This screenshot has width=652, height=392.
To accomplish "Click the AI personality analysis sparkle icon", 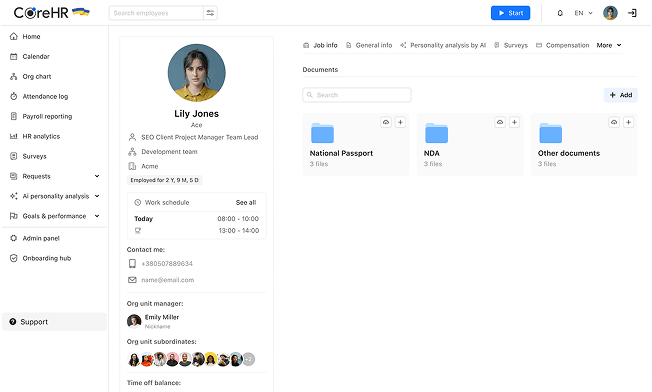I will [x=14, y=196].
